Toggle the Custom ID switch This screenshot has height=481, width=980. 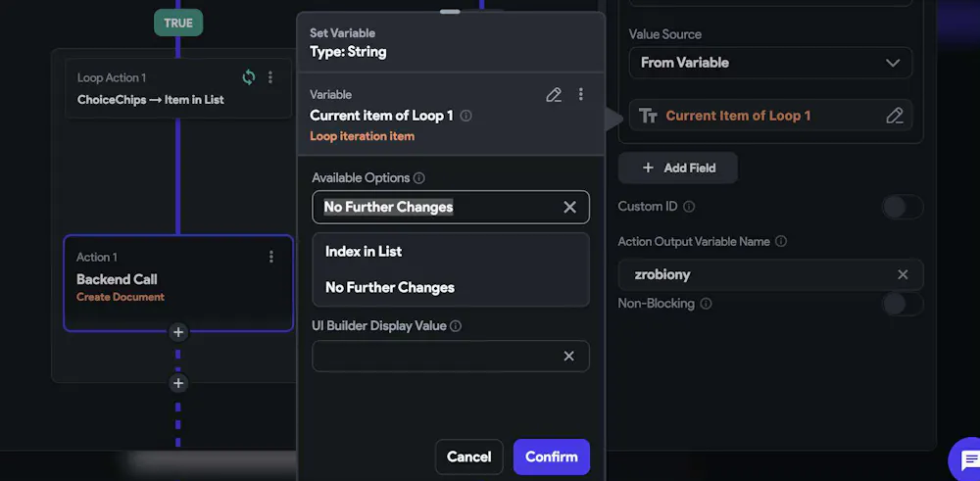902,207
